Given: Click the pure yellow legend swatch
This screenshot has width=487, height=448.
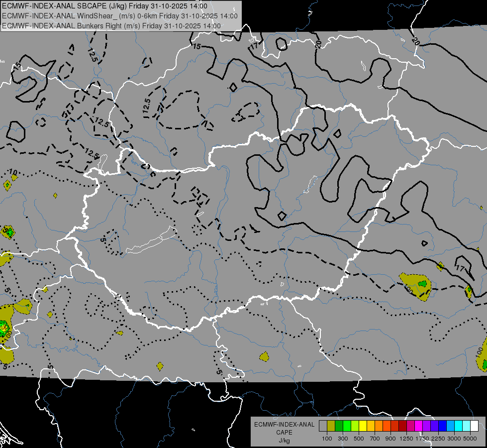Looking at the screenshot, I should [363, 426].
